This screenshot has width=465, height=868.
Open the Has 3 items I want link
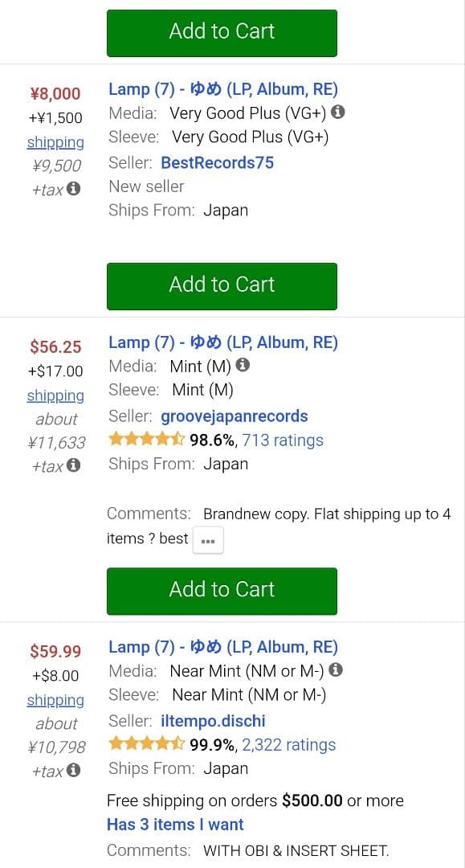pos(175,825)
